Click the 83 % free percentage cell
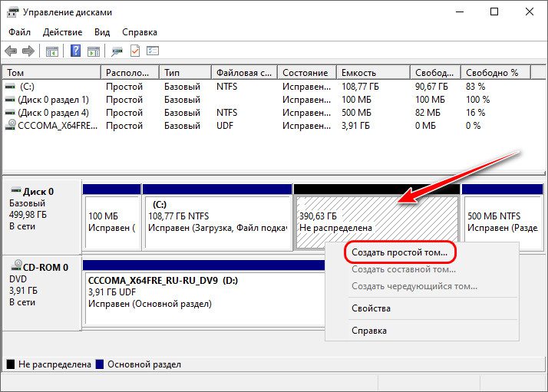Screen dimensions: 548x392 (475, 86)
